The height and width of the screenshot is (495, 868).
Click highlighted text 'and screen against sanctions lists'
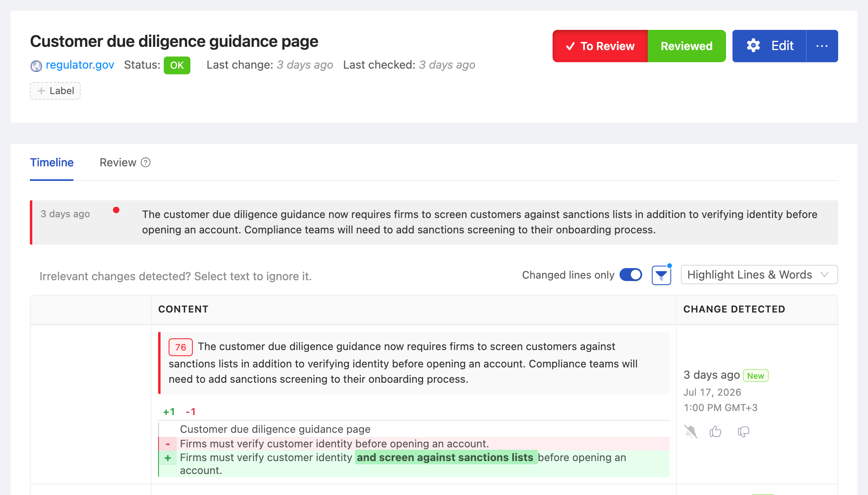[446, 457]
